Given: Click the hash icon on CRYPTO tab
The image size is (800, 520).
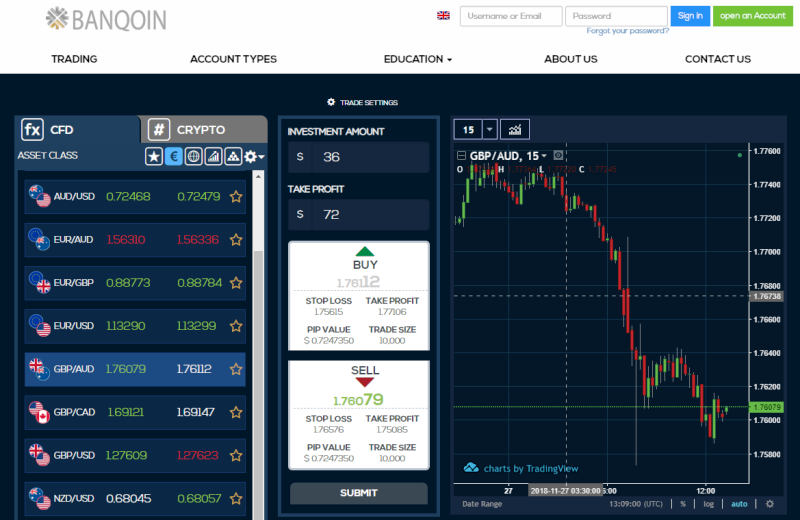Looking at the screenshot, I should click(159, 130).
